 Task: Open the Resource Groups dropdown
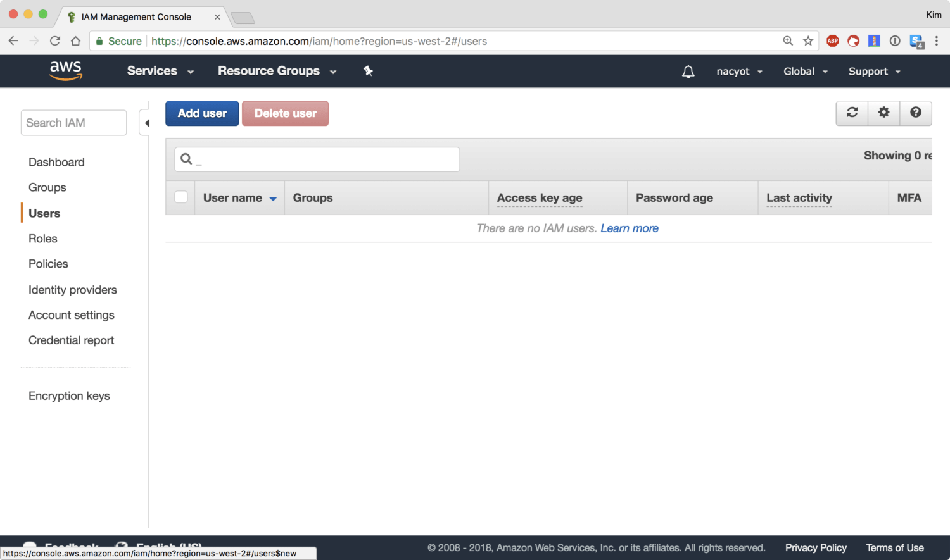point(276,71)
